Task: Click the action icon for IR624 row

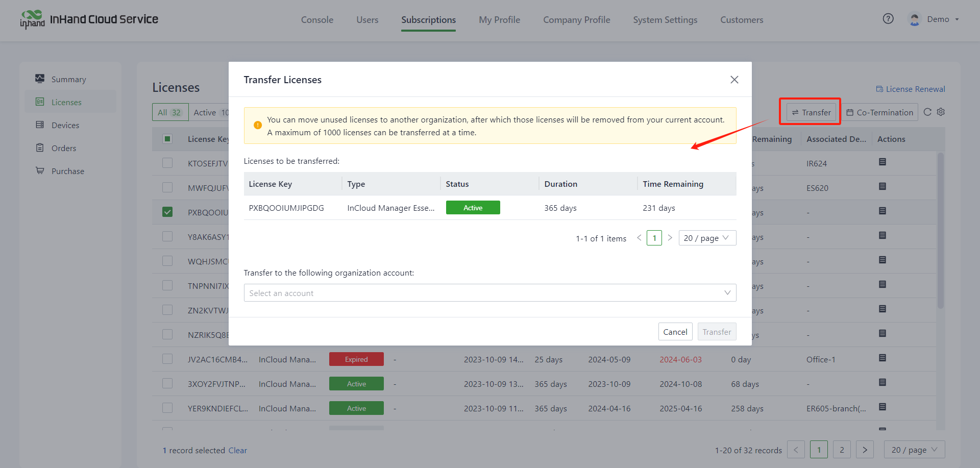Action: [882, 162]
